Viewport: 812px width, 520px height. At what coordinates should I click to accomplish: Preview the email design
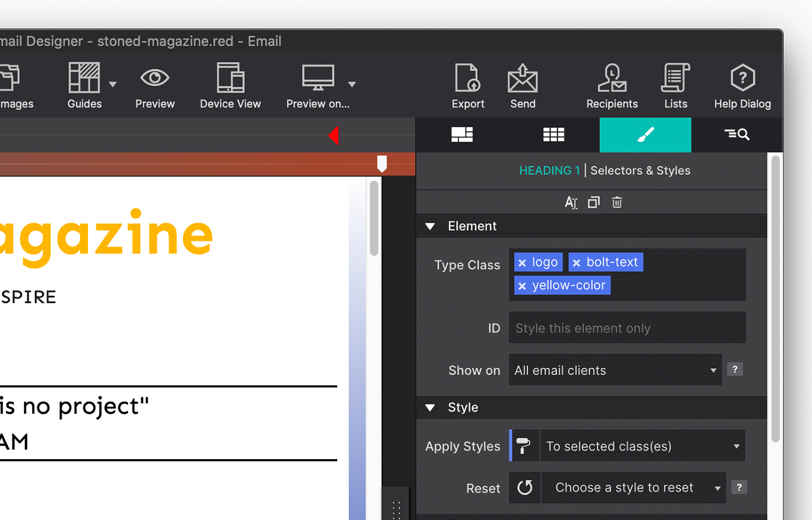155,86
